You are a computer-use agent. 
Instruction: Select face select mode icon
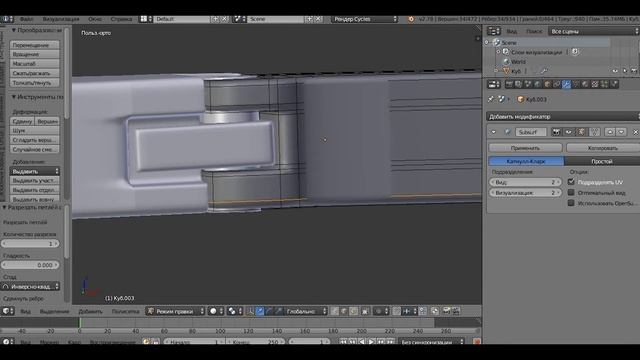tap(353, 311)
